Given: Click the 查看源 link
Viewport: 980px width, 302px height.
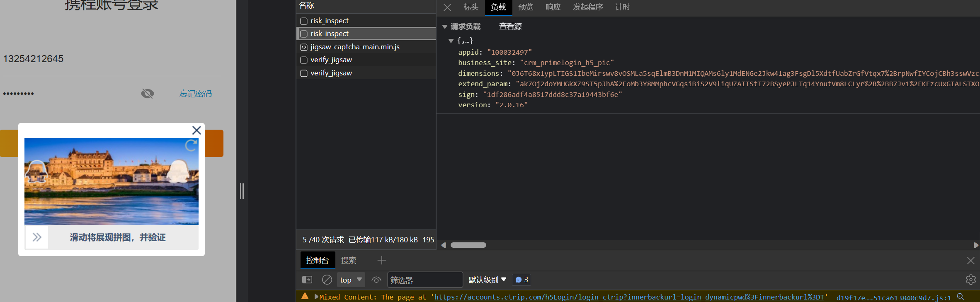Looking at the screenshot, I should tap(510, 27).
